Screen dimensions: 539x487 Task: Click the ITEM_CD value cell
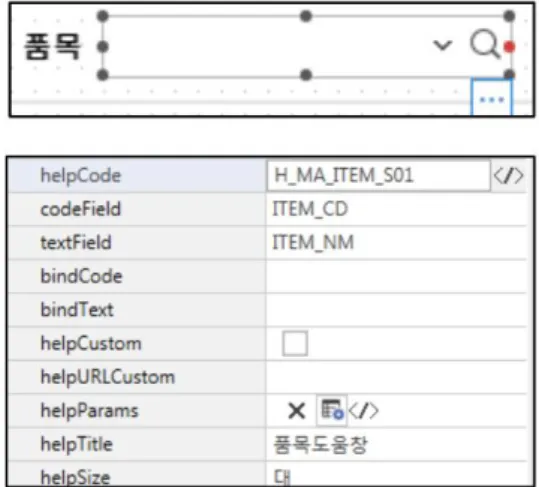(x=396, y=209)
